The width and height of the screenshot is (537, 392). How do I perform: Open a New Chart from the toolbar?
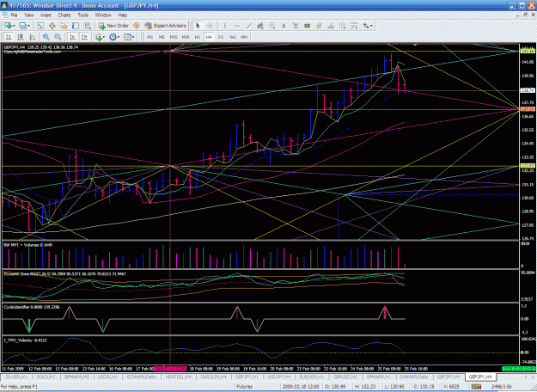click(9, 26)
